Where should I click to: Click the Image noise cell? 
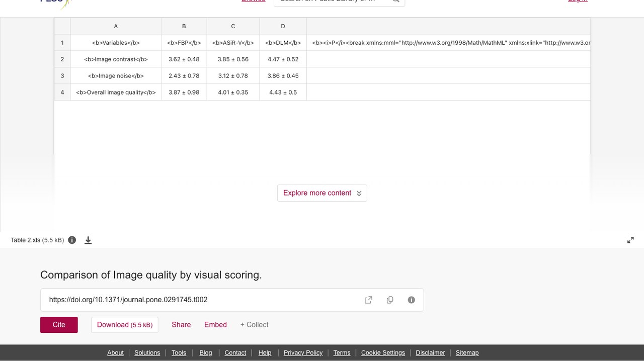pyautogui.click(x=116, y=76)
